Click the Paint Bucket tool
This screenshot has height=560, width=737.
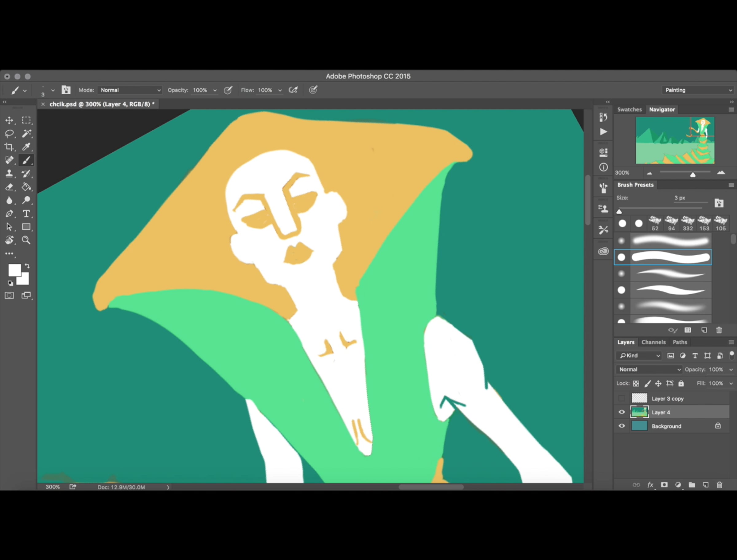click(26, 187)
